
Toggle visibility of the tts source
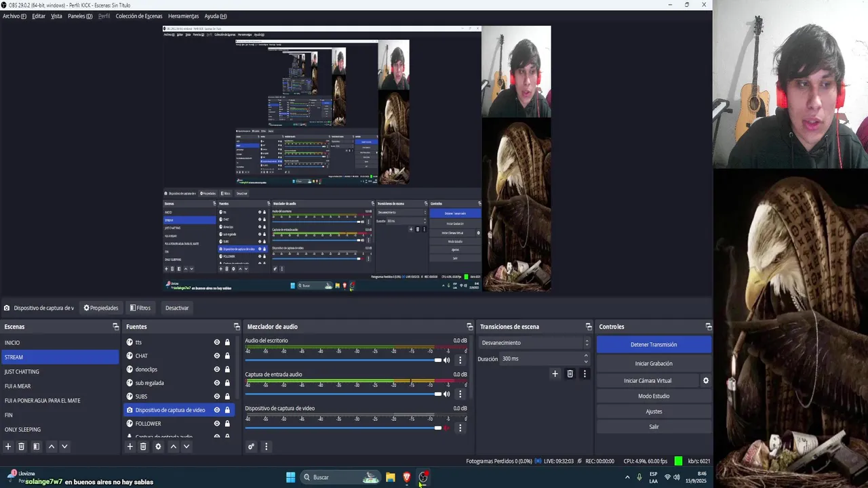[217, 342]
